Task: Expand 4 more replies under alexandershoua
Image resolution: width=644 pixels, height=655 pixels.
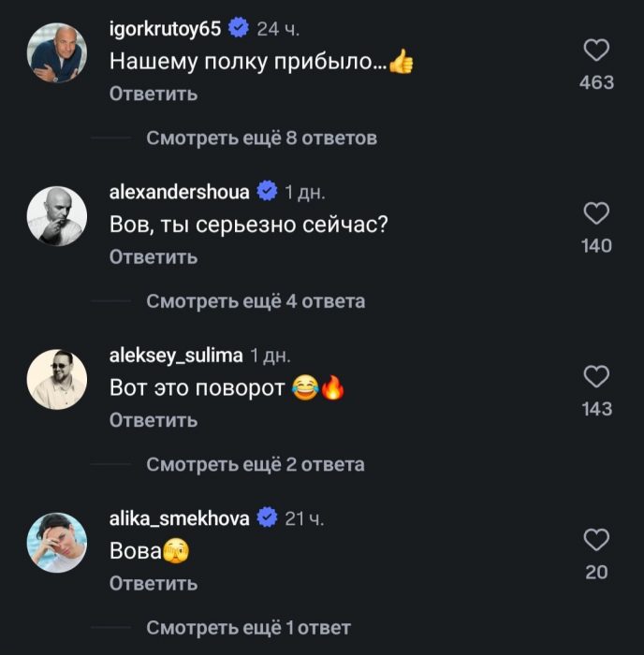Action: pos(256,301)
